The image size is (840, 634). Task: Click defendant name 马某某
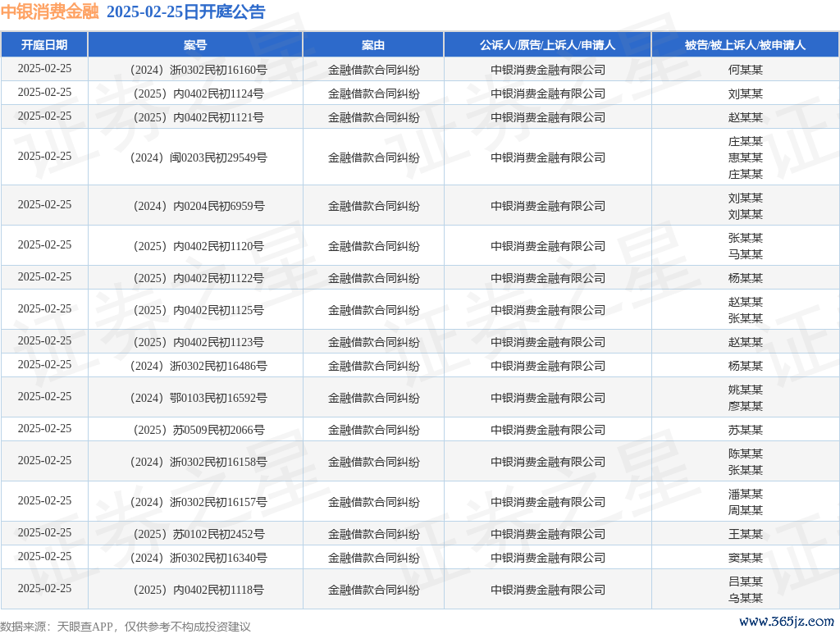coord(745,254)
